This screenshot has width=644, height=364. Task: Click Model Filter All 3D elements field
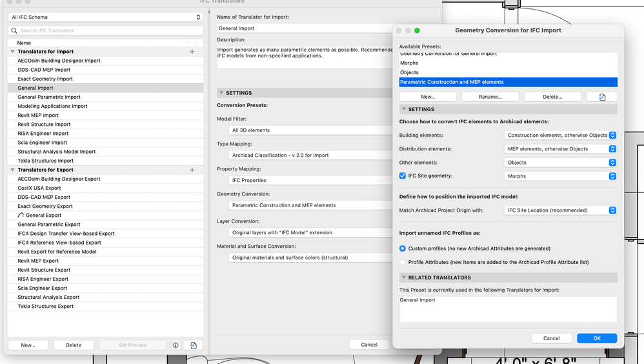310,130
